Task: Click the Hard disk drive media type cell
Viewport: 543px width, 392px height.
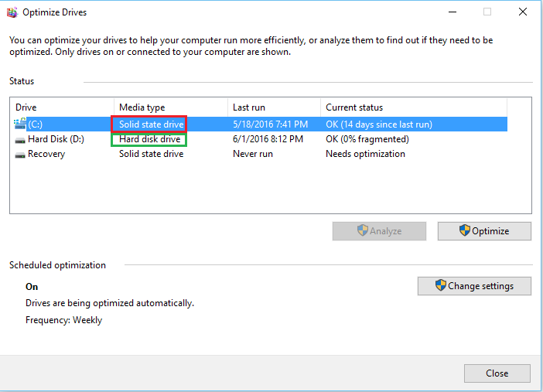Action: pos(149,139)
